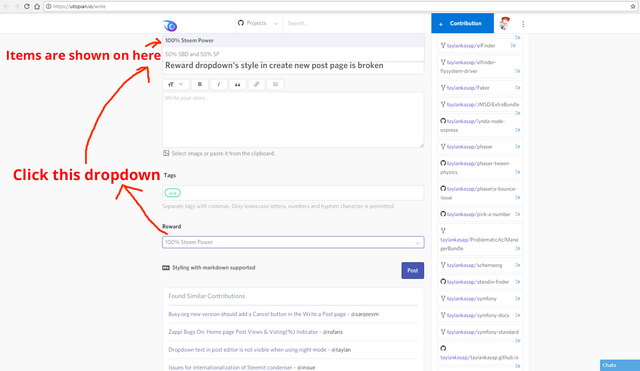
Task: Go back using the browser back arrow
Action: (x=6, y=7)
